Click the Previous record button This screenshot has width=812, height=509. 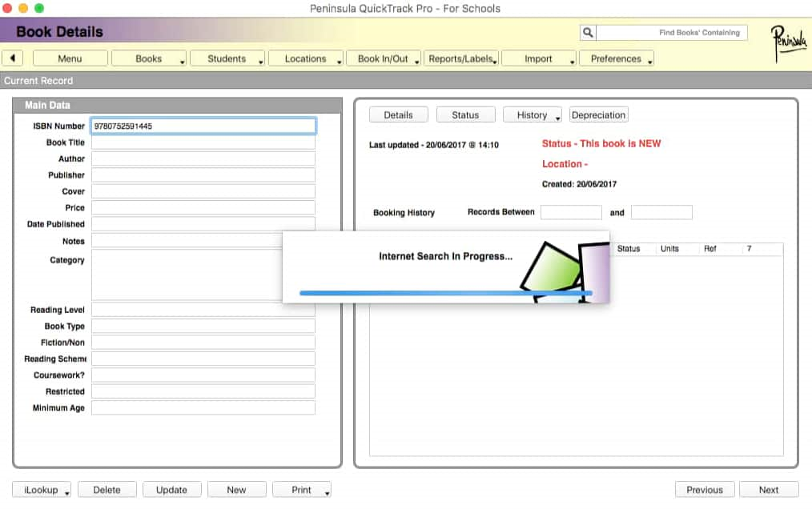[705, 490]
